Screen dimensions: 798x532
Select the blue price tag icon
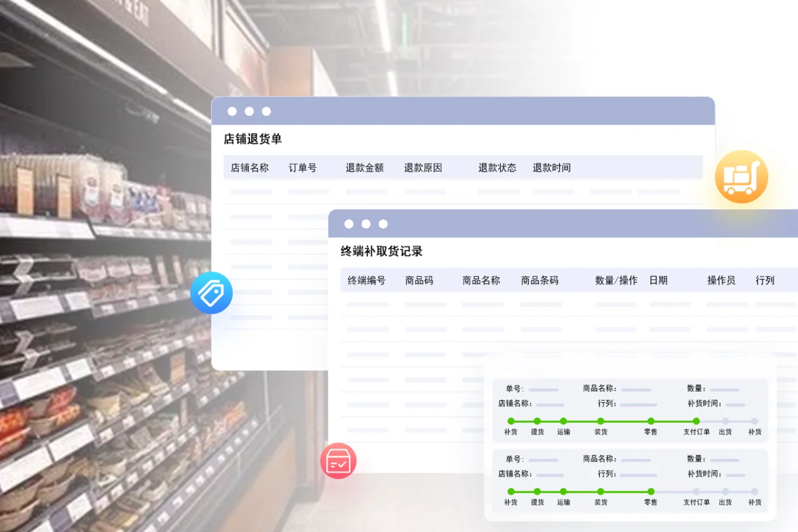click(x=211, y=293)
